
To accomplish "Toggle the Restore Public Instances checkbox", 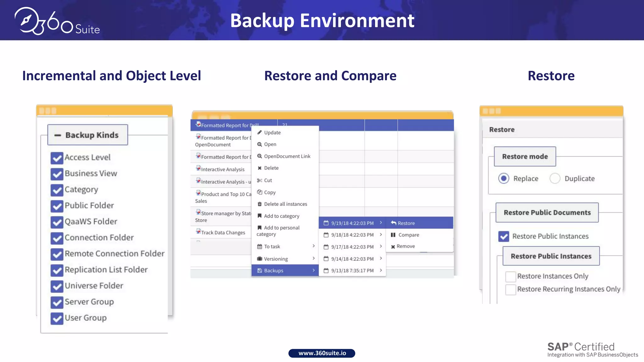I will pyautogui.click(x=504, y=236).
